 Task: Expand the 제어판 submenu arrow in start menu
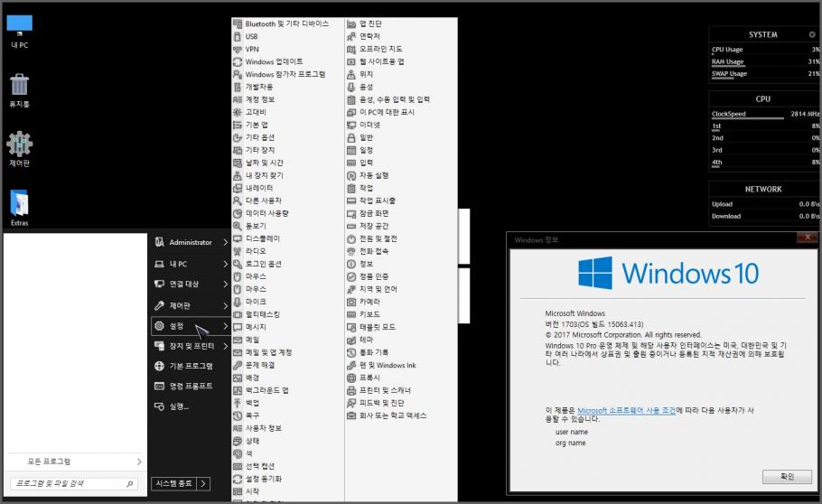point(226,305)
